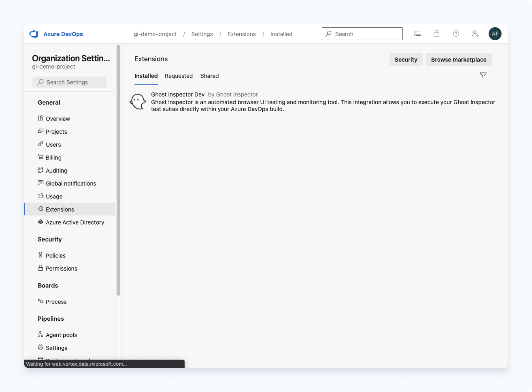Open the Global notifications setting
532x392 pixels.
tap(71, 183)
